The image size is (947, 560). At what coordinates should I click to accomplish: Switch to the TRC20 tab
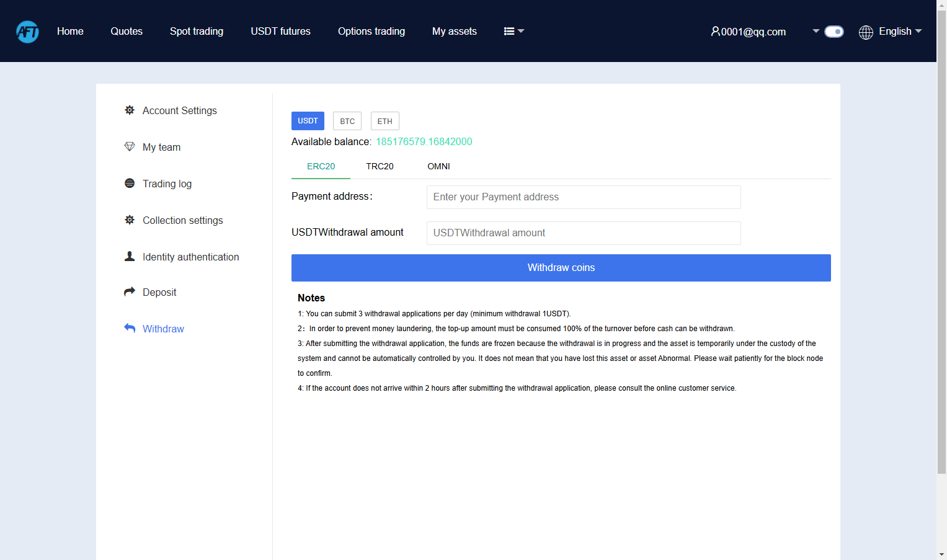(380, 166)
